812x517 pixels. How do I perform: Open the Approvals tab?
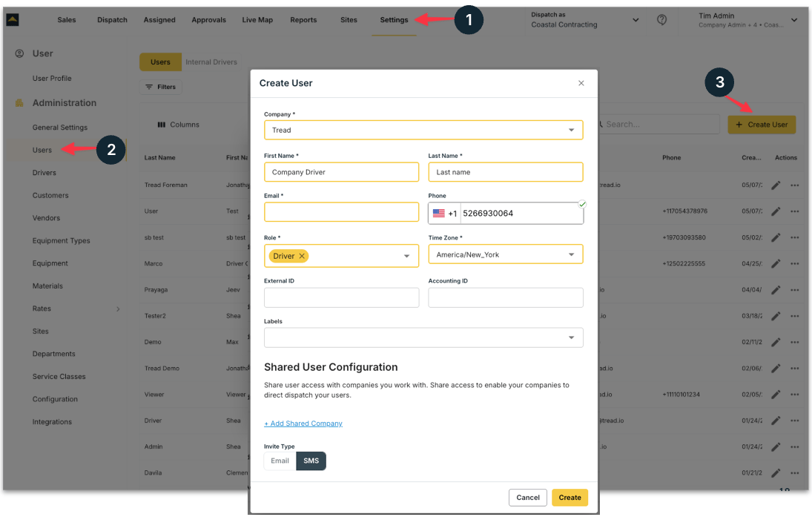point(208,20)
